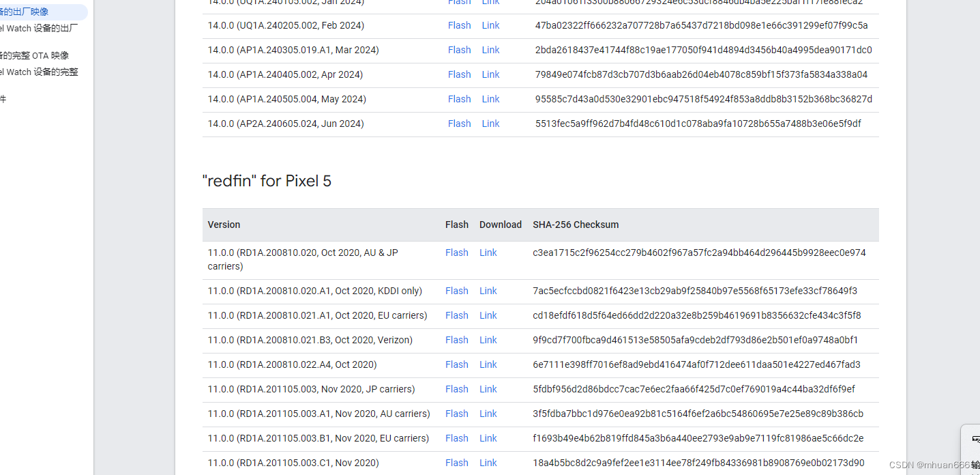Open download Link for AP1A.240505.004 May 2024
The width and height of the screenshot is (980, 475).
[x=490, y=99]
